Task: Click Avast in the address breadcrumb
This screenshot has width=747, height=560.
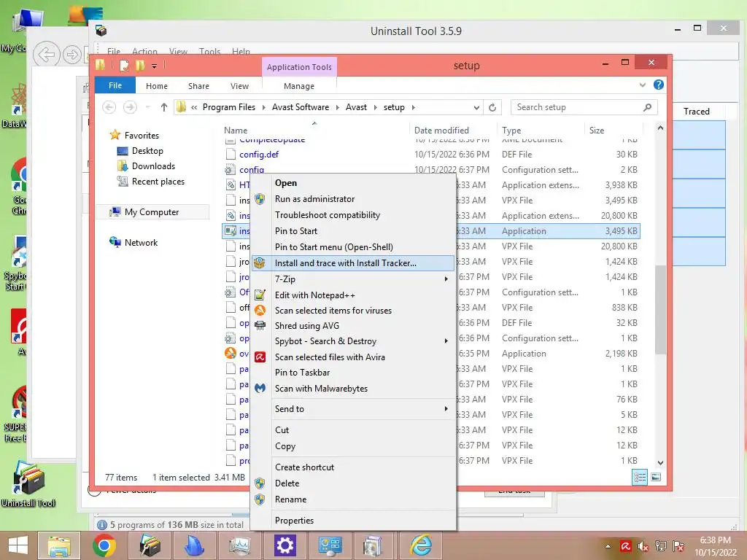Action: pos(356,107)
